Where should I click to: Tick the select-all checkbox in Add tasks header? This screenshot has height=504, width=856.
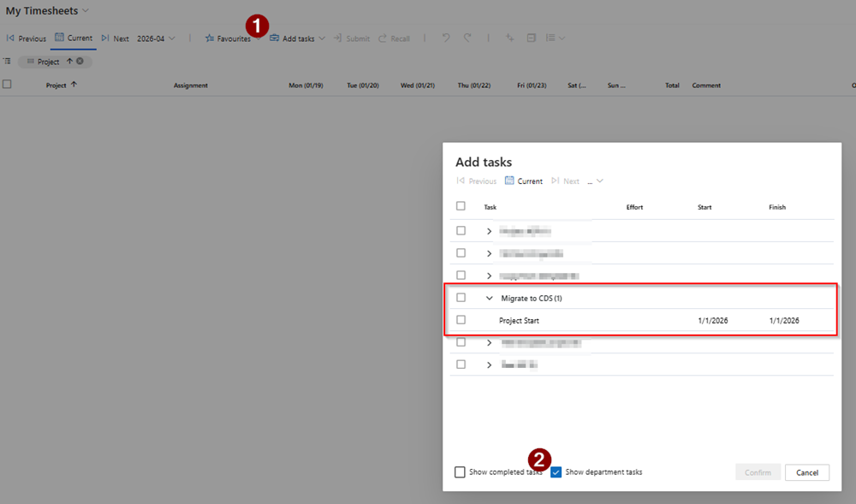click(x=461, y=205)
